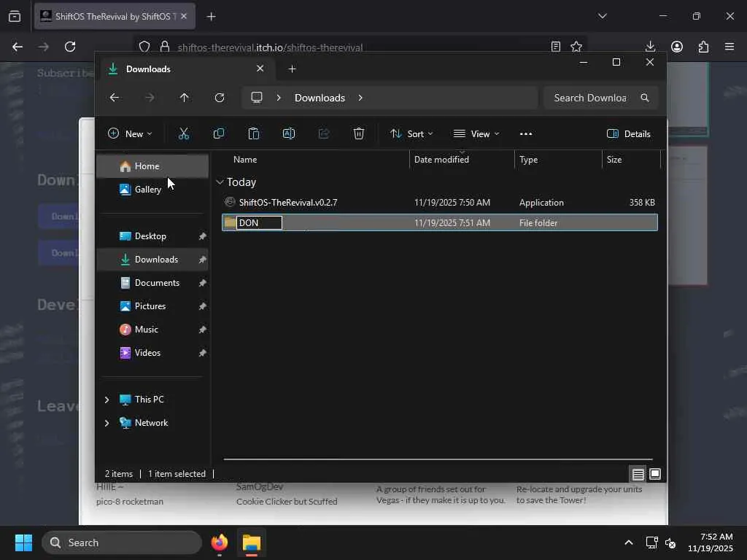Select Downloads in navigation pane

click(x=152, y=260)
